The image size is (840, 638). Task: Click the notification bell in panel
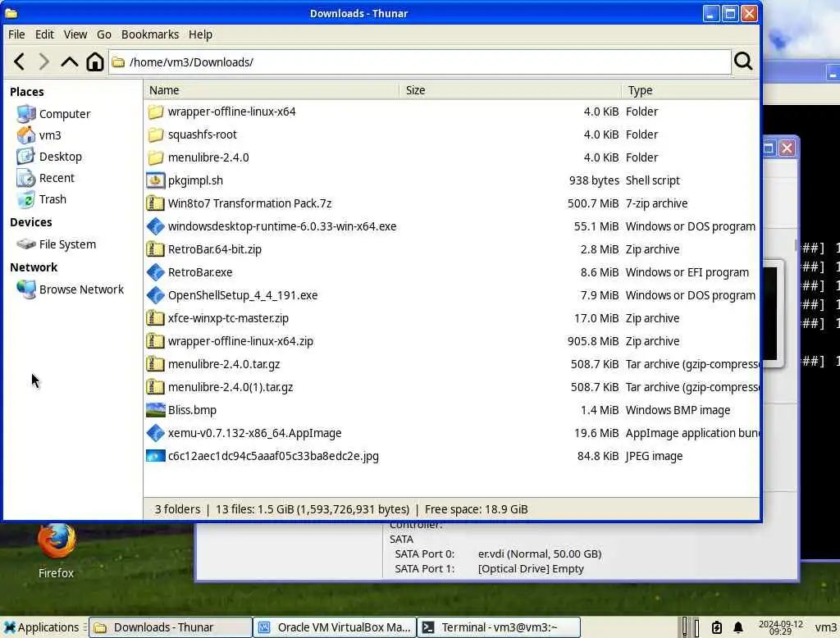pos(738,627)
